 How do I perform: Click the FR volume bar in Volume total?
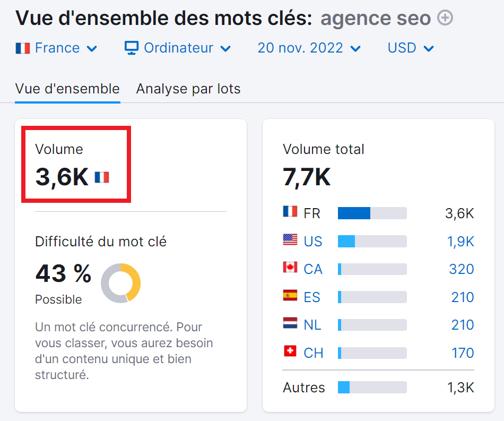point(372,213)
